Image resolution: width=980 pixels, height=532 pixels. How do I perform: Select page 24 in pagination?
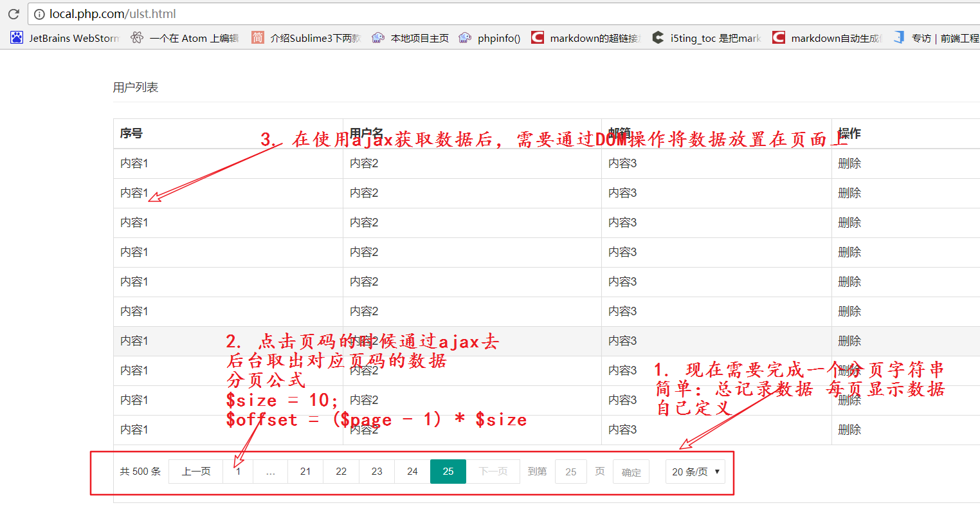[412, 472]
